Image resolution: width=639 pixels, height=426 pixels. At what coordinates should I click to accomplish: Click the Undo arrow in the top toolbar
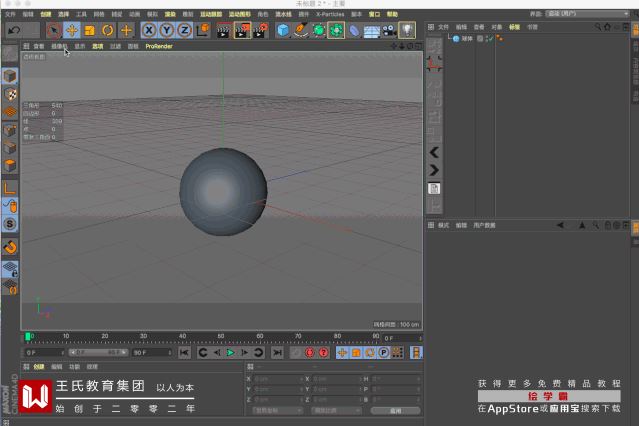pos(15,30)
